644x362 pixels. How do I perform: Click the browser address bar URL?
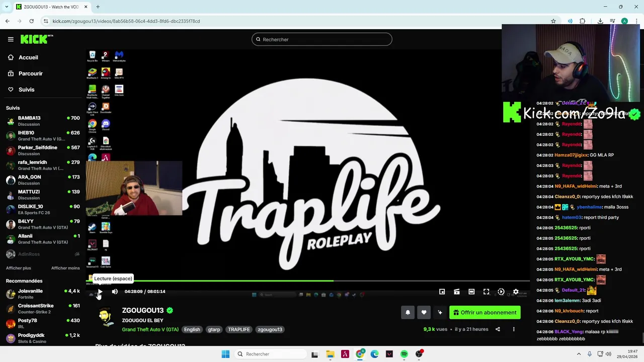[126, 21]
